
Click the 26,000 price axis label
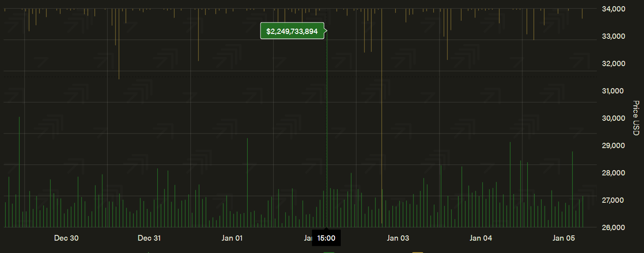pos(613,227)
